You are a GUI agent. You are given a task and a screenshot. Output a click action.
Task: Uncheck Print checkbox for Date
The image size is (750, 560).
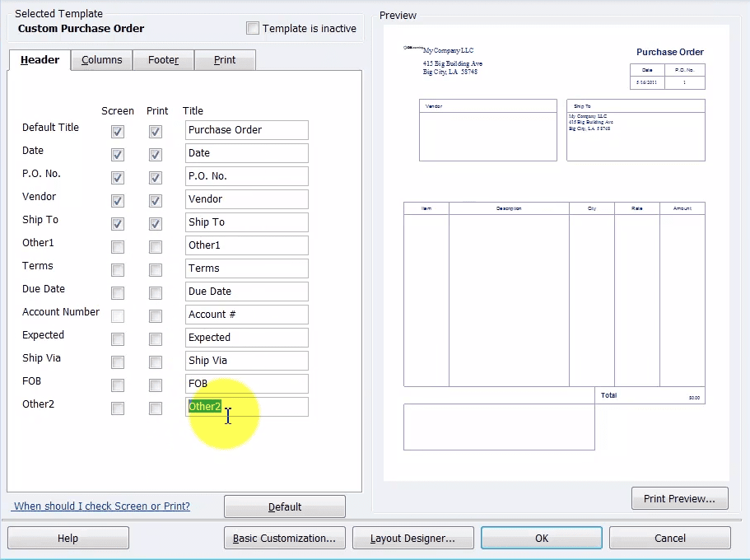pyautogui.click(x=156, y=155)
